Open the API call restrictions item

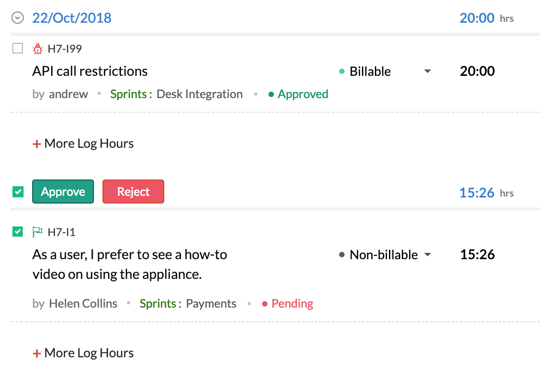click(x=90, y=71)
